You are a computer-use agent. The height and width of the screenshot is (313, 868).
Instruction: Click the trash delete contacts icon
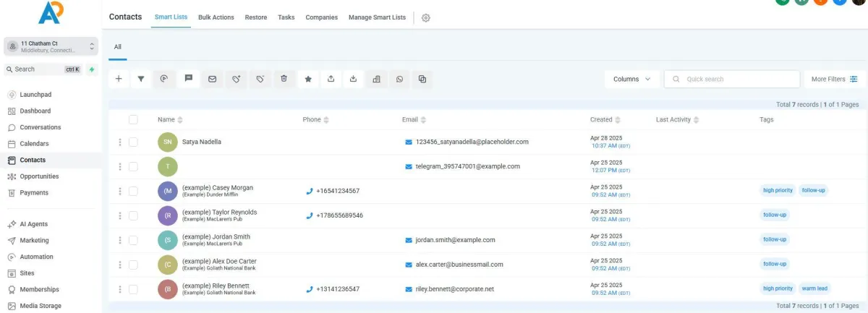pyautogui.click(x=284, y=80)
